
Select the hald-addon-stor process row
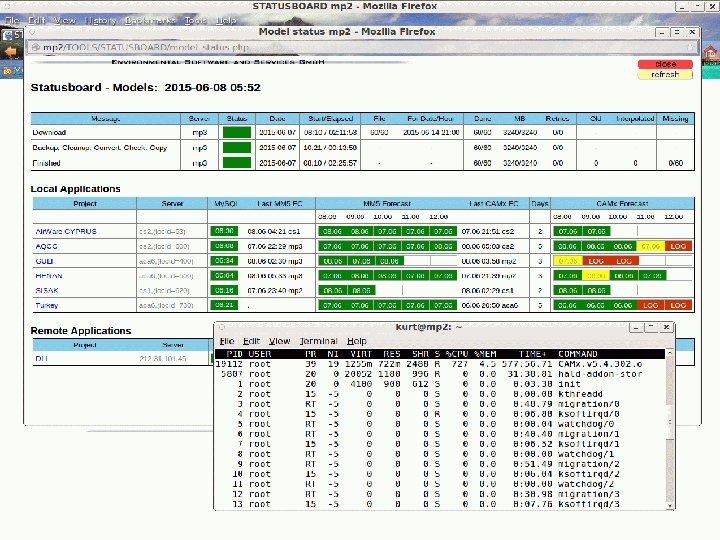click(x=439, y=374)
